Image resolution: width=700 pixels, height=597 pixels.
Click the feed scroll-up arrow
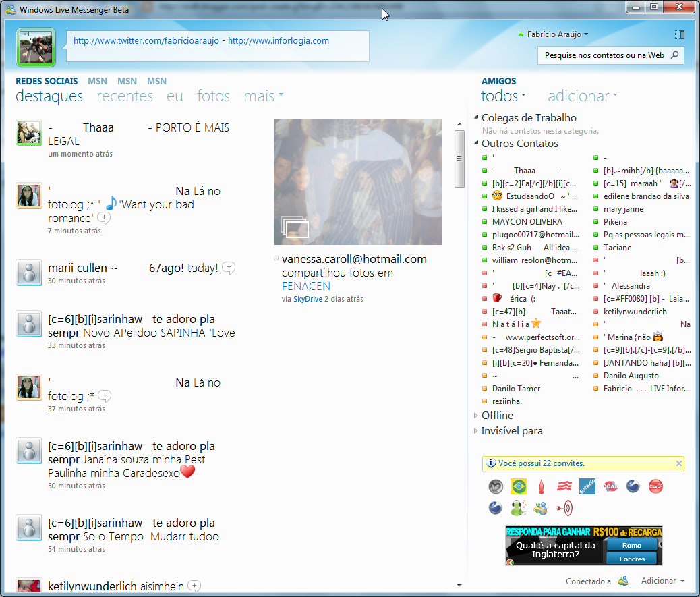[459, 123]
